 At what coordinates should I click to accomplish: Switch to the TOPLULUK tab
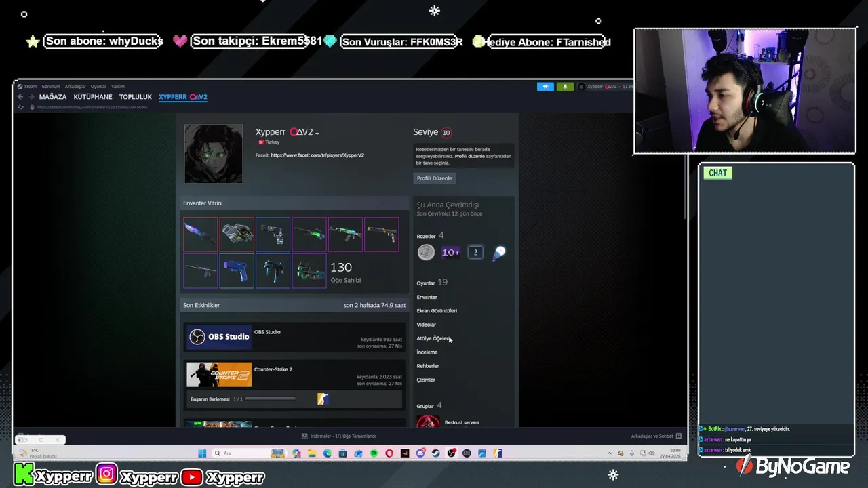136,97
